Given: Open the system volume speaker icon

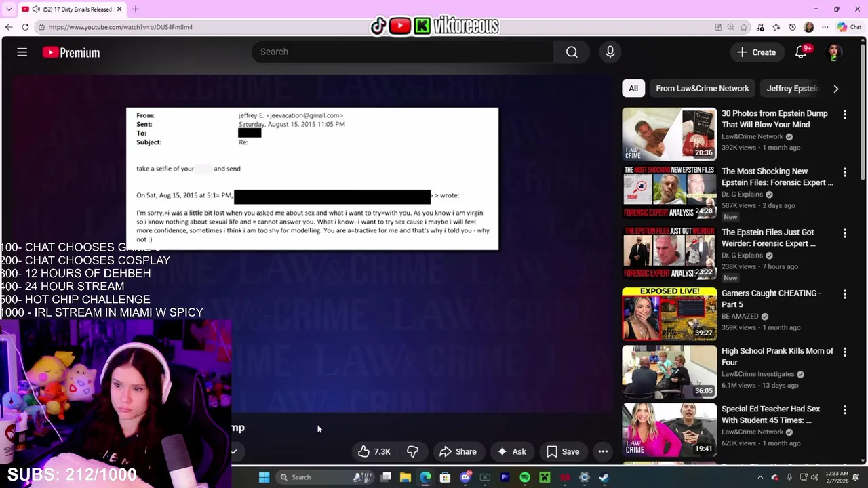Looking at the screenshot, I should (x=814, y=477).
